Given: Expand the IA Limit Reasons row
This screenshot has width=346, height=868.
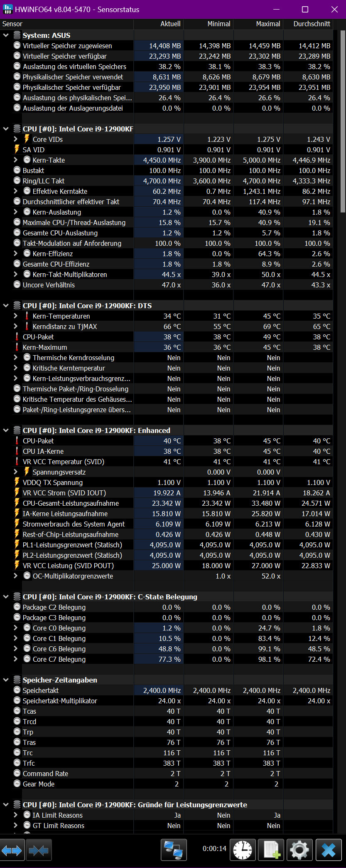Looking at the screenshot, I should (x=16, y=815).
